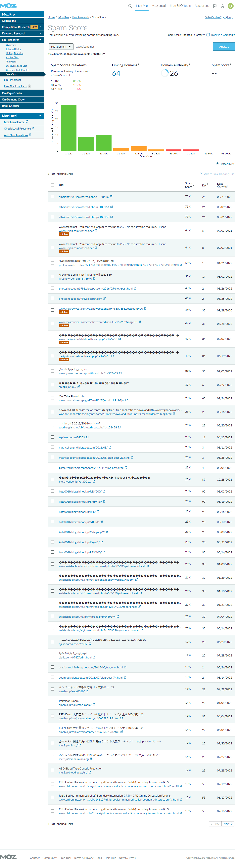The width and height of the screenshot is (235, 868).
Task: Switch to Moz Local top tab
Action: (159, 6)
